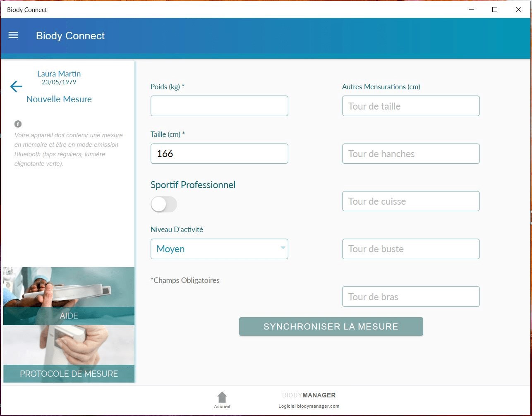Maximize the Biody Connect window
532x416 pixels.
pyautogui.click(x=495, y=10)
